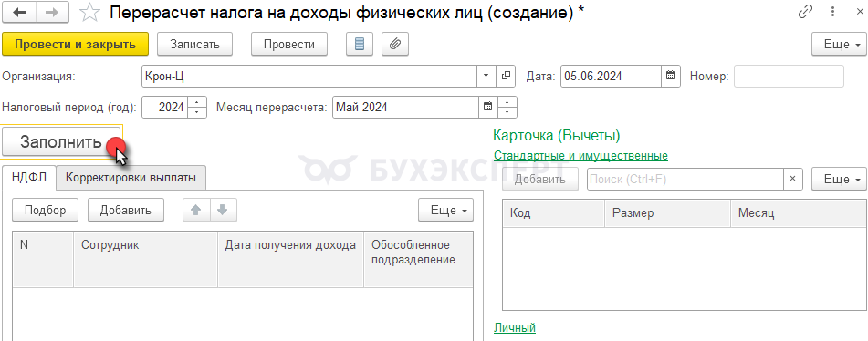Click the Сотрудник column header
Image resolution: width=868 pixels, height=341 pixels.
point(145,259)
